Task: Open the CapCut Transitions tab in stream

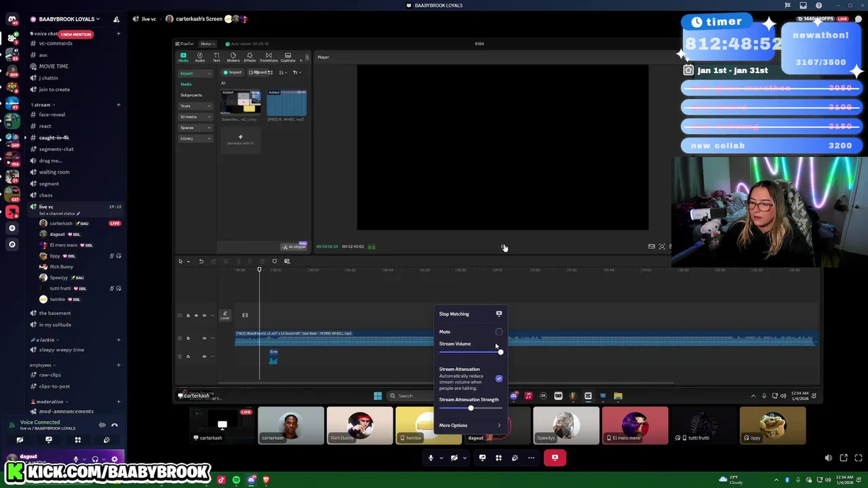Action: tap(269, 57)
